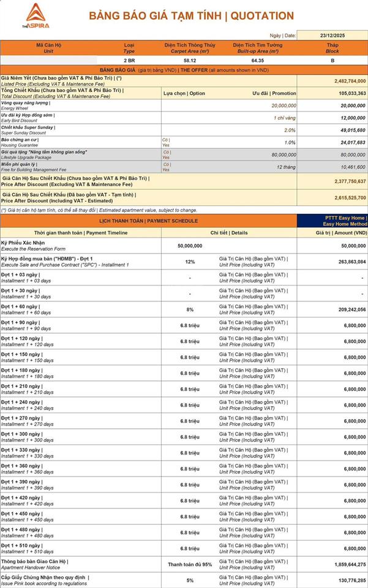Image resolution: width=368 pixels, height=588 pixels.
Task: Click the Super Sunday Discount 2.0% cell
Action: coord(289,130)
